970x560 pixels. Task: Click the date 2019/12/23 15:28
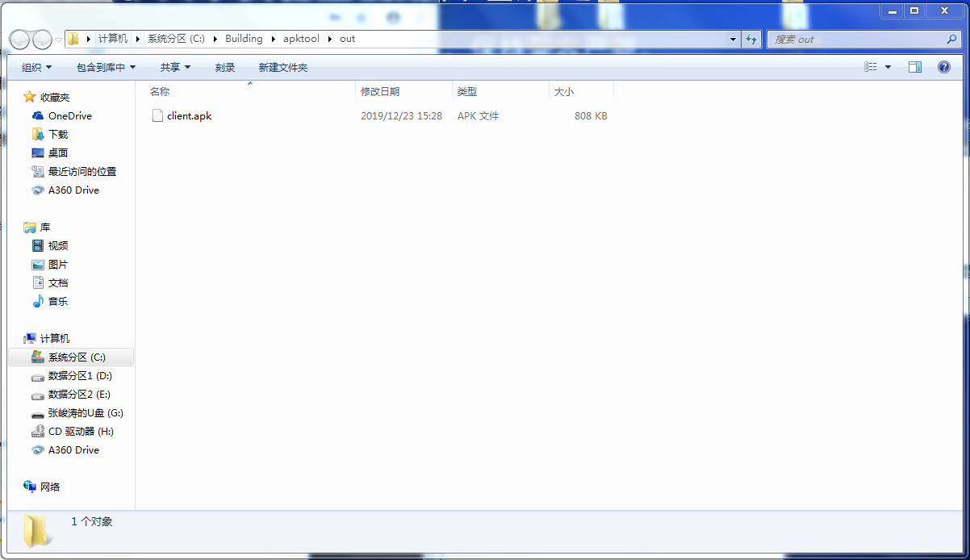[401, 116]
